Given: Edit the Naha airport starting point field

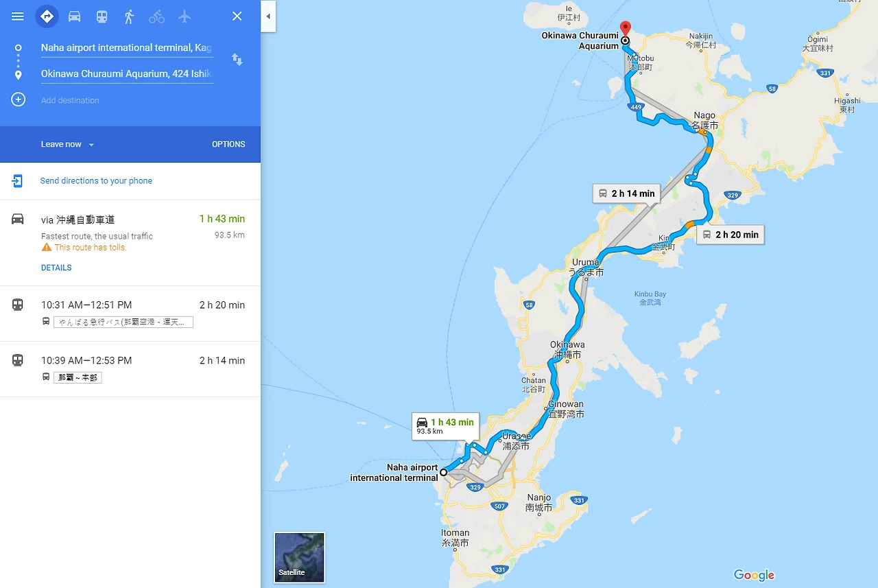Looking at the screenshot, I should pyautogui.click(x=127, y=48).
